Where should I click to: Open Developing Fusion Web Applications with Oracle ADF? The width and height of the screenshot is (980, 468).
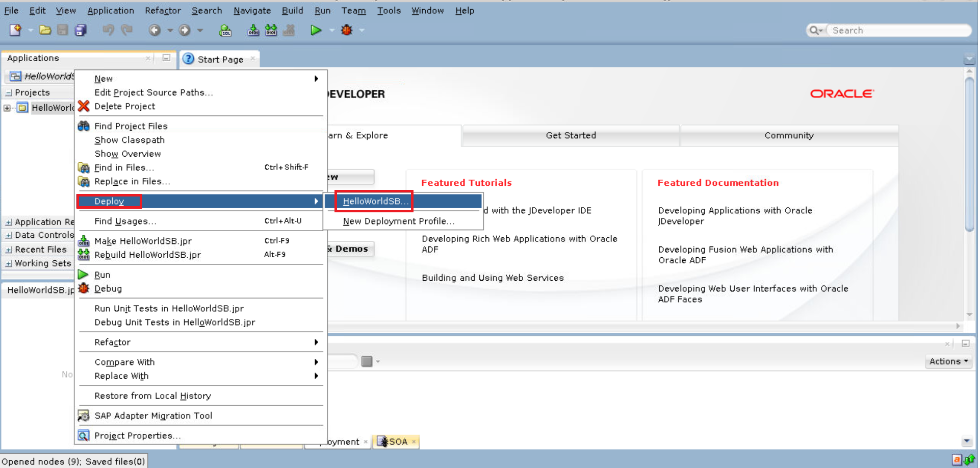point(745,255)
